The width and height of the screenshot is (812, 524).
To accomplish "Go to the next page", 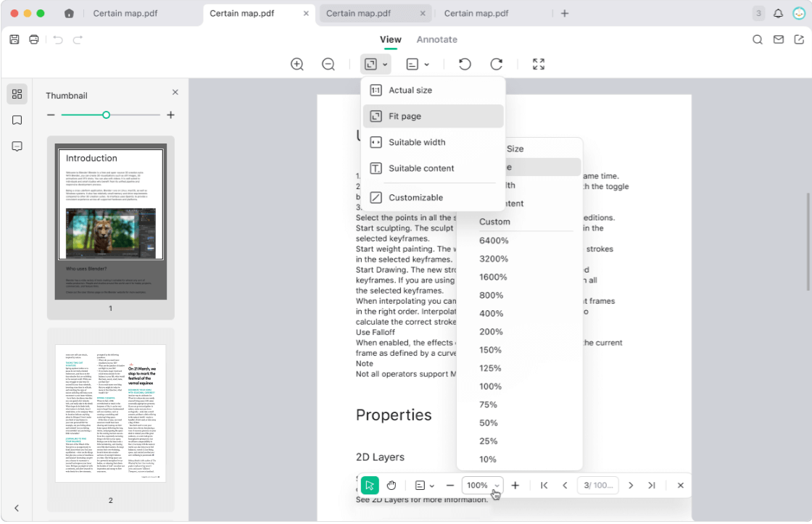I will coord(631,485).
